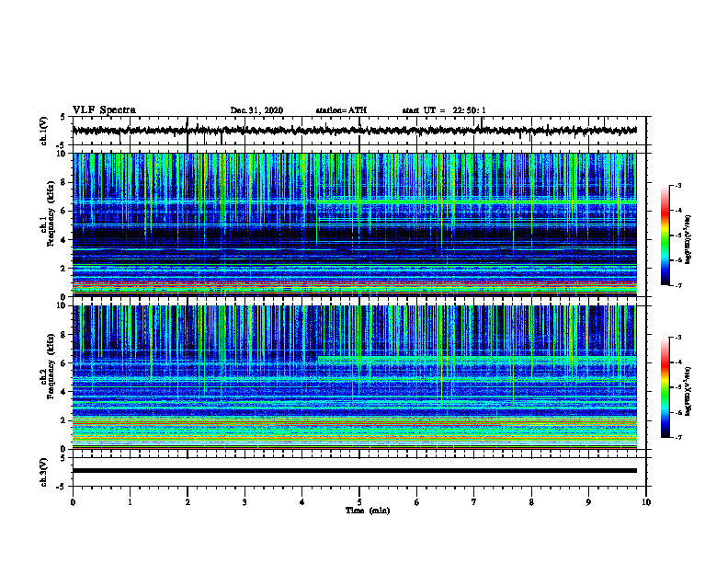The width and height of the screenshot is (728, 563).
Task: Select the "start UT = 22:50: 1" text
Action: pyautogui.click(x=444, y=110)
